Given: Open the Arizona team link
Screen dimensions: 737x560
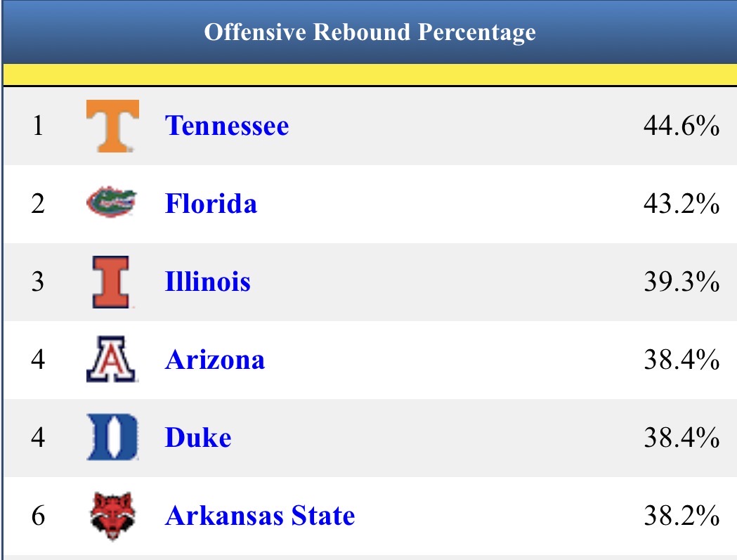Looking at the screenshot, I should tap(215, 360).
